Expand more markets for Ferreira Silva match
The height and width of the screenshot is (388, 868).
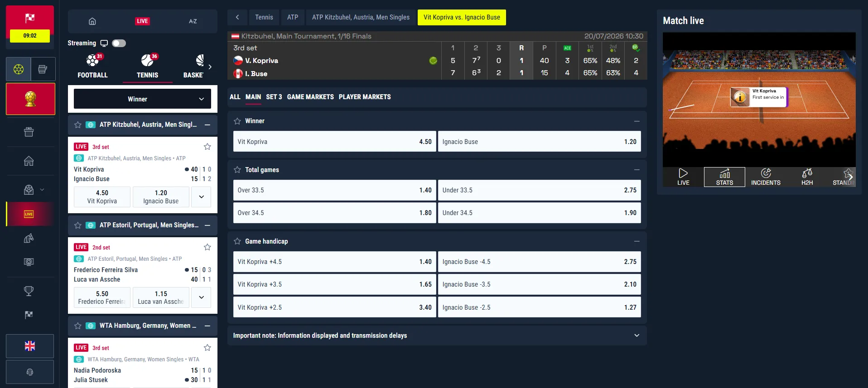(201, 297)
